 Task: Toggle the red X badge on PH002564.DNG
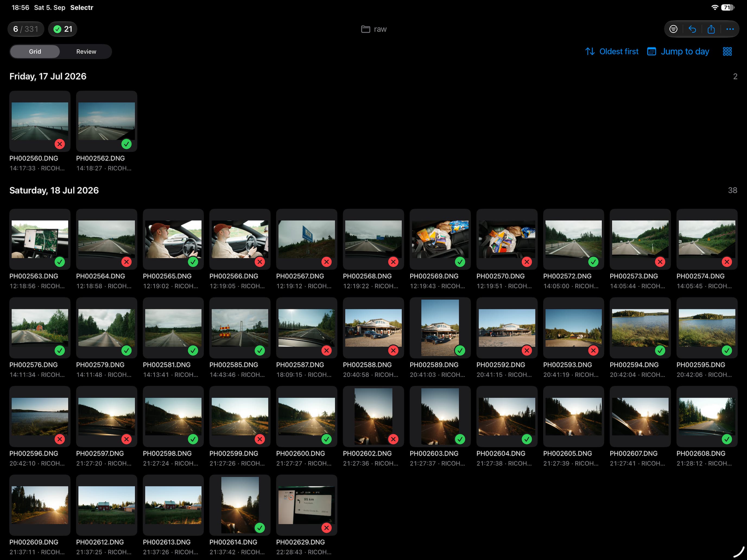(x=126, y=262)
